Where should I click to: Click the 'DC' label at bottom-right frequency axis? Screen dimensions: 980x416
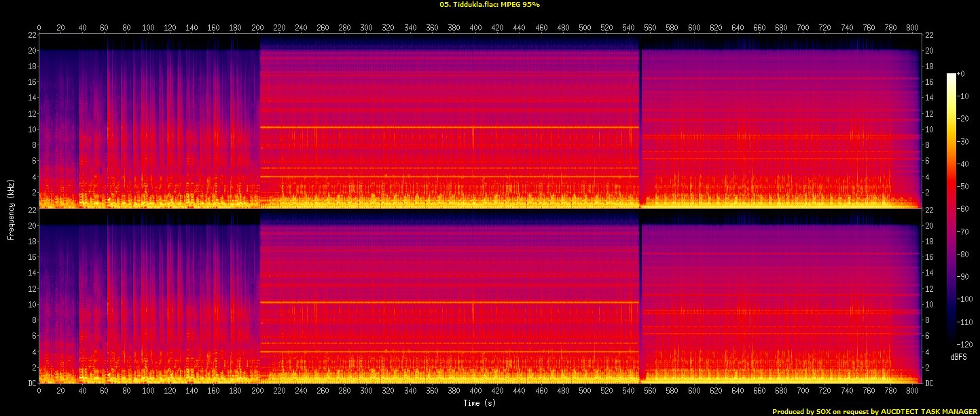coord(928,383)
